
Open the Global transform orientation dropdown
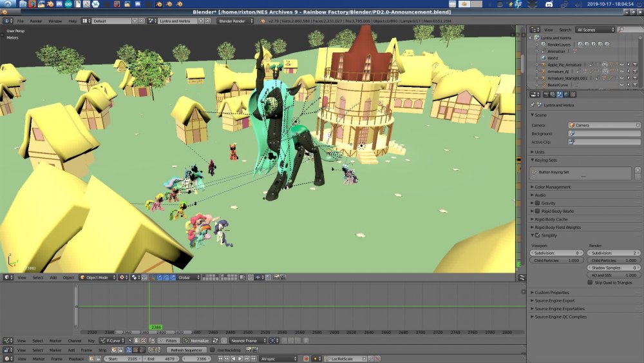(x=189, y=277)
